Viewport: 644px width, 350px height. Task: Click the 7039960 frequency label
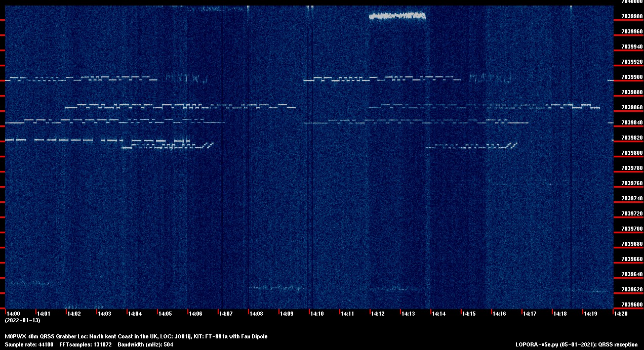[632, 31]
